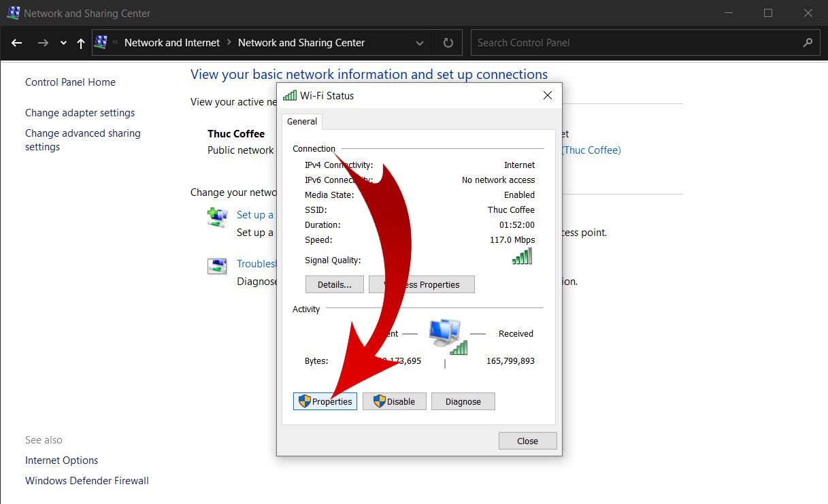Open Properties in Wi-Fi Status
This screenshot has width=828, height=504.
(325, 401)
